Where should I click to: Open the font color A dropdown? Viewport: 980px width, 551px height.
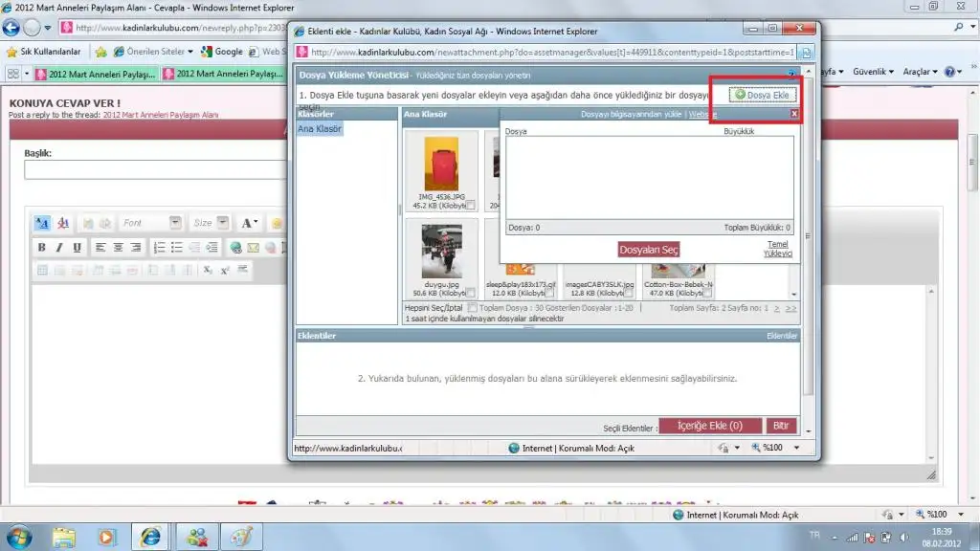250,223
